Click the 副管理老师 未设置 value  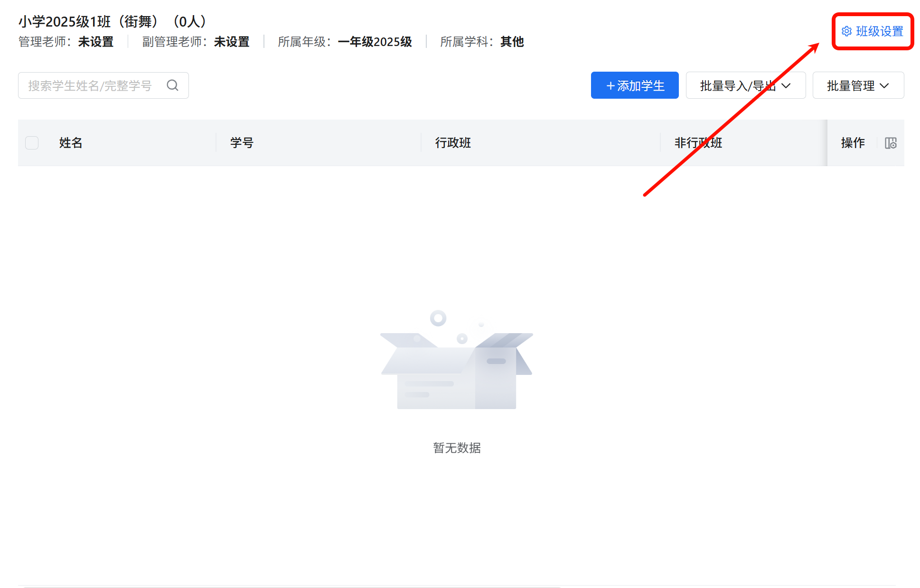click(x=232, y=42)
